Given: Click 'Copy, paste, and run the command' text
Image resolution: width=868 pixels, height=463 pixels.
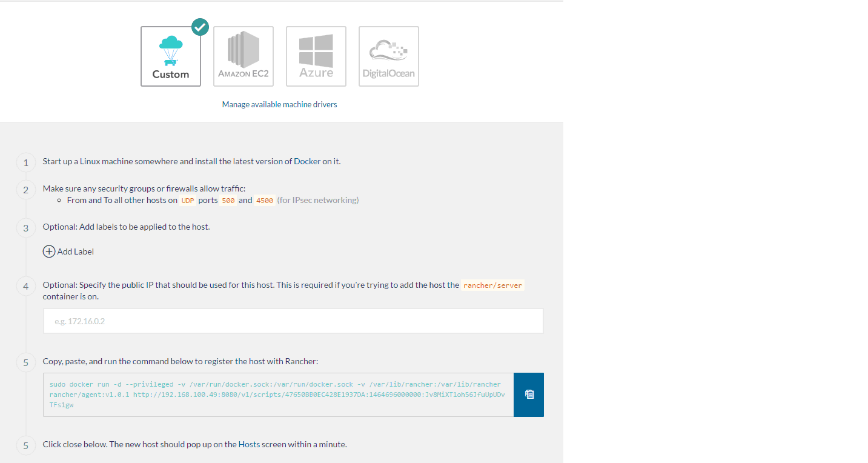Looking at the screenshot, I should (x=181, y=361).
